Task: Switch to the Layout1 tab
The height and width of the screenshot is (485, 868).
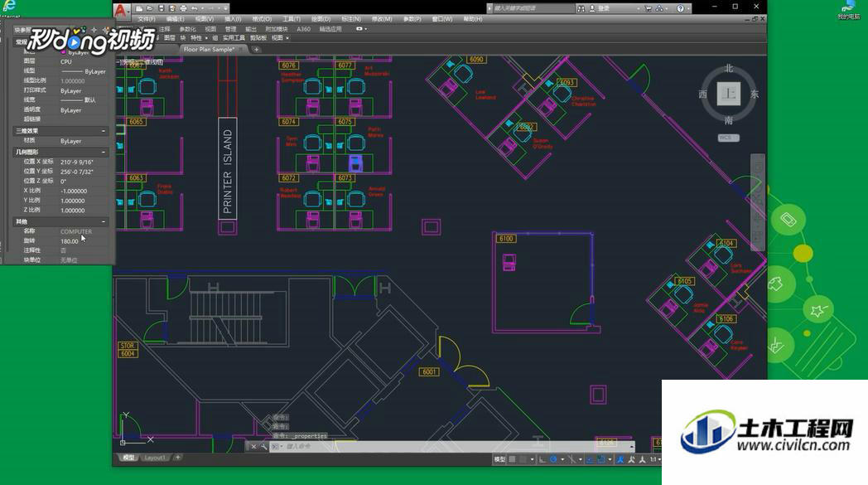Action: pyautogui.click(x=154, y=458)
